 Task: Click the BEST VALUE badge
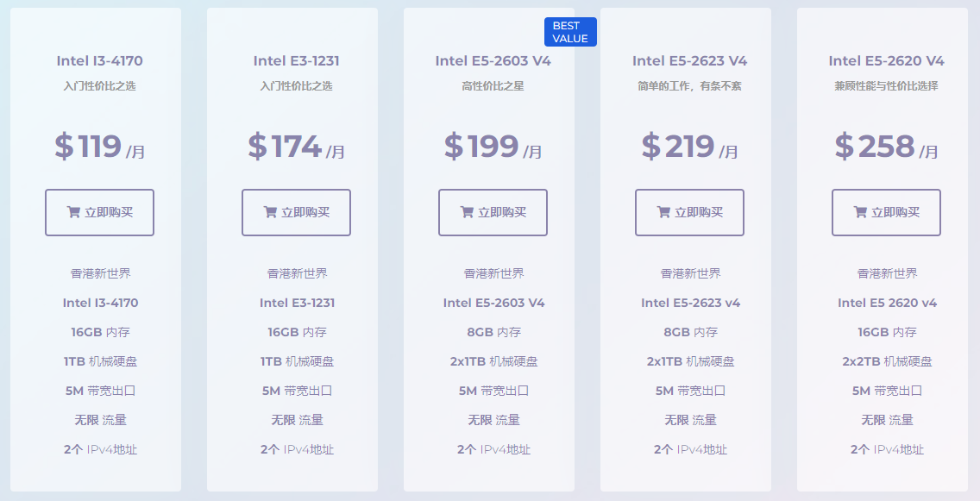coord(570,32)
